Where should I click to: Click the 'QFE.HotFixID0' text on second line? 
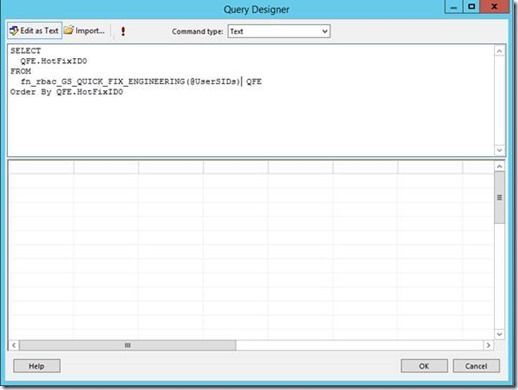point(54,61)
